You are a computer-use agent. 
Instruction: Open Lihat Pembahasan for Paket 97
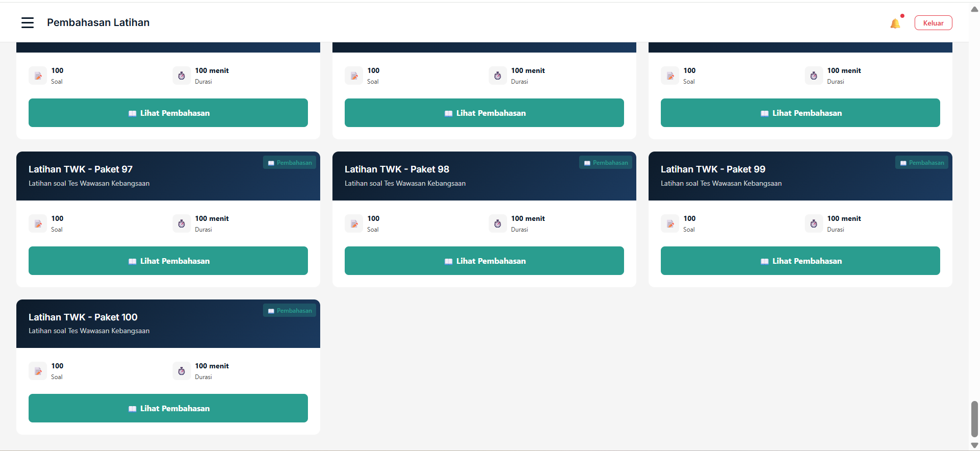[x=168, y=261]
